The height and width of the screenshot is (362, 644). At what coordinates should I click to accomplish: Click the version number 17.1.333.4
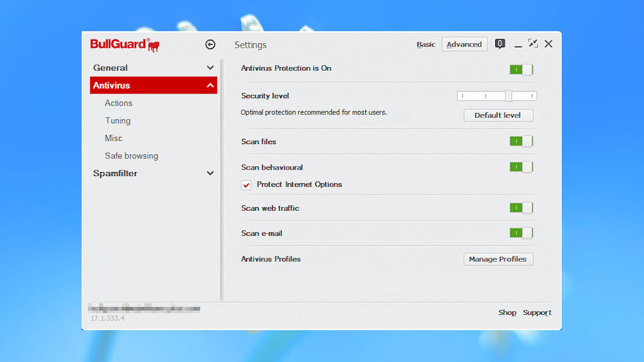pos(108,318)
